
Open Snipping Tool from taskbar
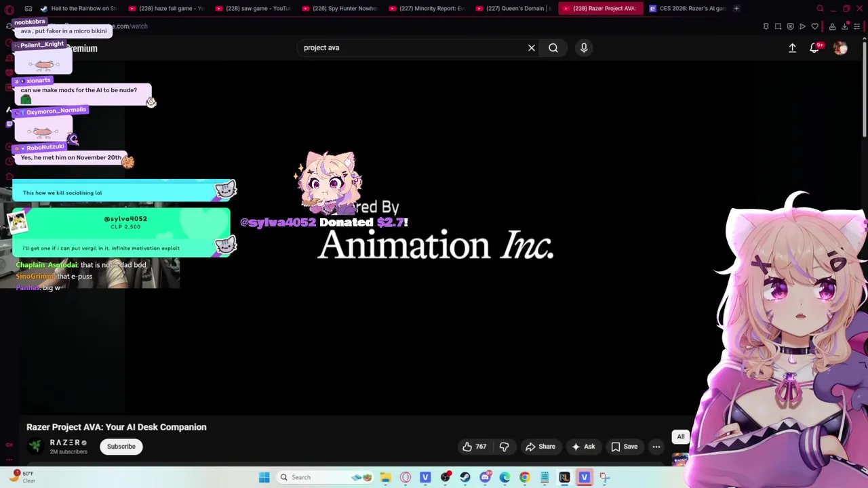604,477
